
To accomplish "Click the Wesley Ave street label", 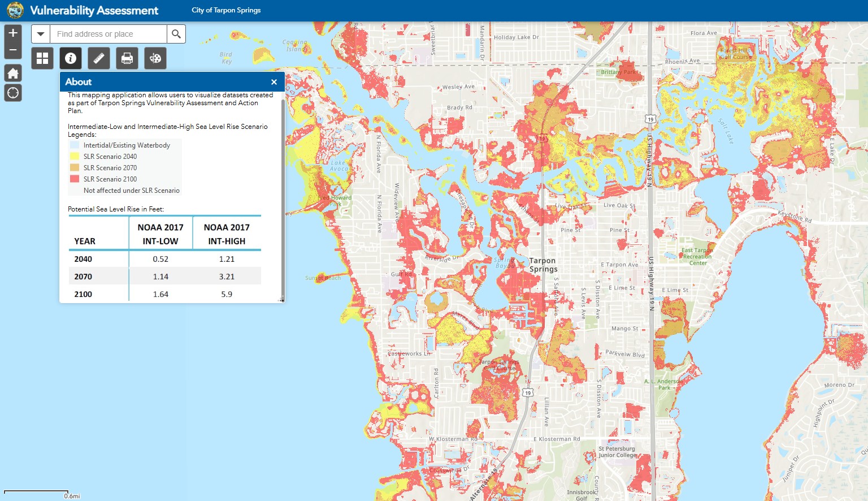I will pos(458,87).
